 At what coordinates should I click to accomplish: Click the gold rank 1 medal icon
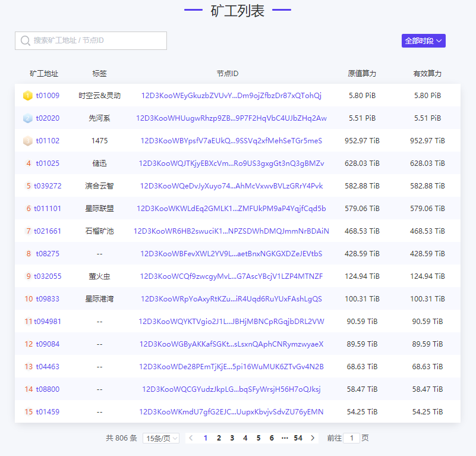tap(27, 95)
